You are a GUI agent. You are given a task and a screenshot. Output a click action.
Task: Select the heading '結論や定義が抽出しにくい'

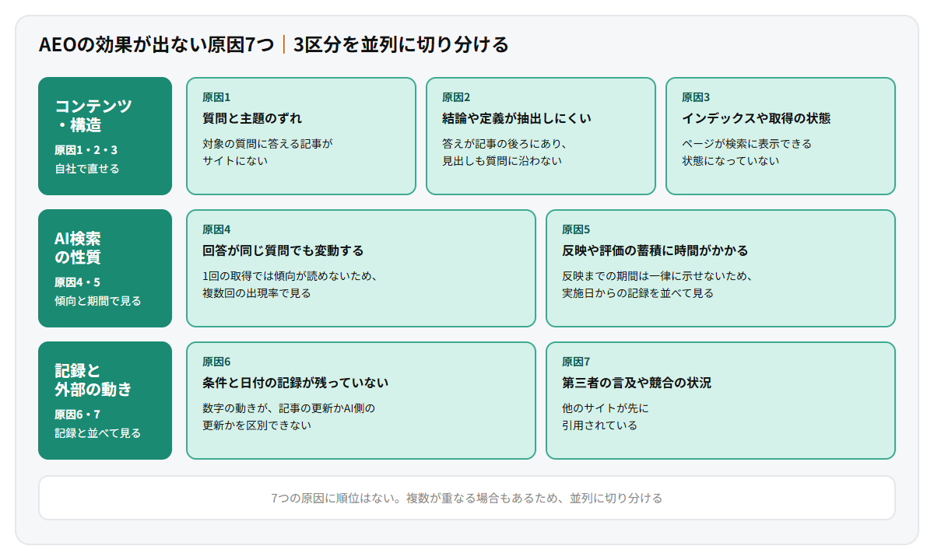pos(517,118)
